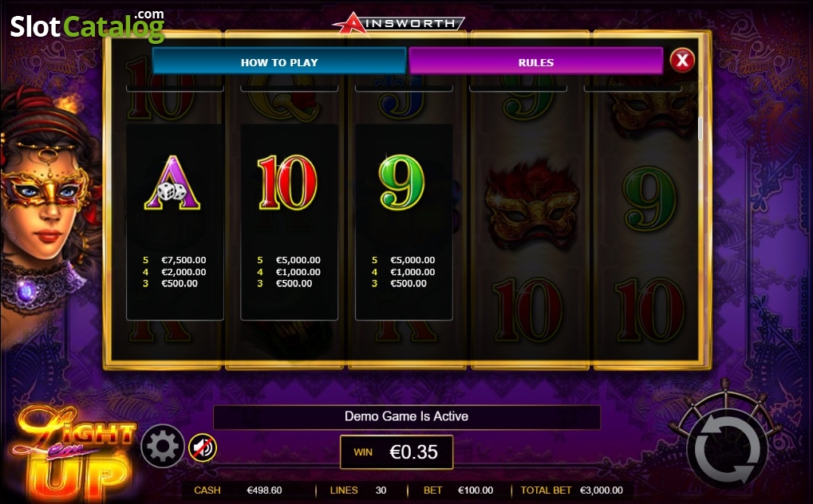Image resolution: width=813 pixels, height=504 pixels.
Task: Click the Demo Game Is Active banner
Action: 407,417
